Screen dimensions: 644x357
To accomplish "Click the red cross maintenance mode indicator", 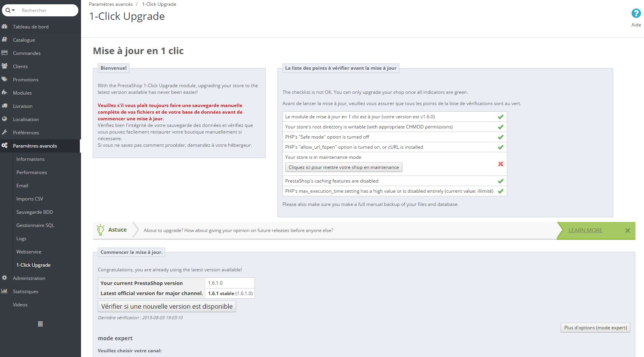I will click(x=501, y=164).
